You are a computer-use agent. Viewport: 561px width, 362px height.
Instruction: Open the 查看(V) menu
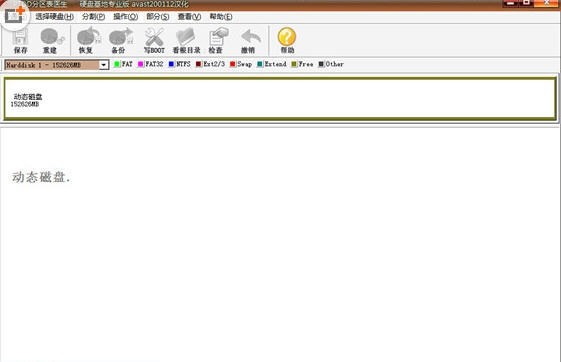coord(189,17)
